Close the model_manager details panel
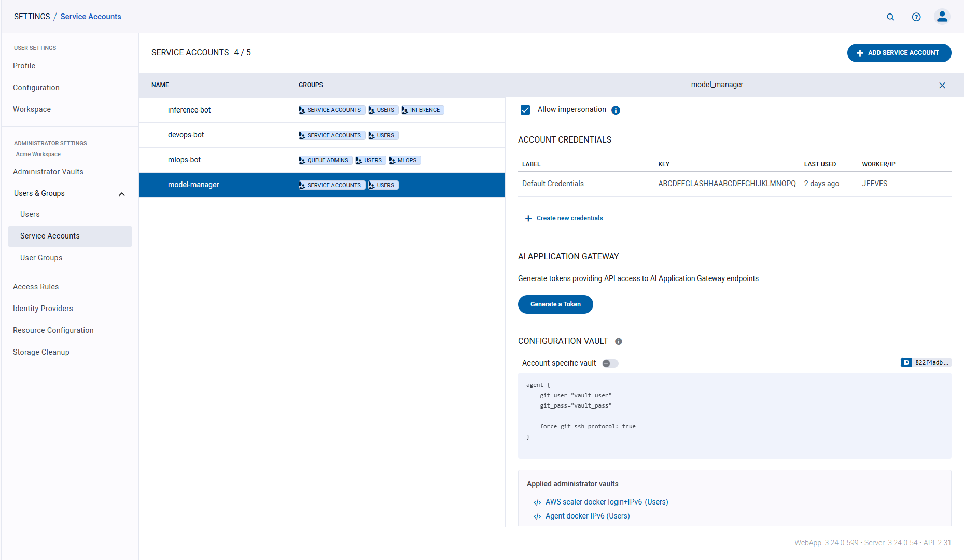 click(x=942, y=85)
